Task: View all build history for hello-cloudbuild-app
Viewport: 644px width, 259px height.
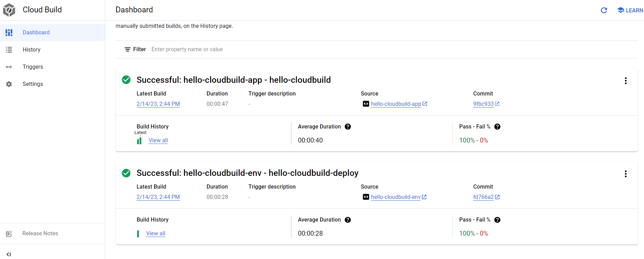Action: 158,140
